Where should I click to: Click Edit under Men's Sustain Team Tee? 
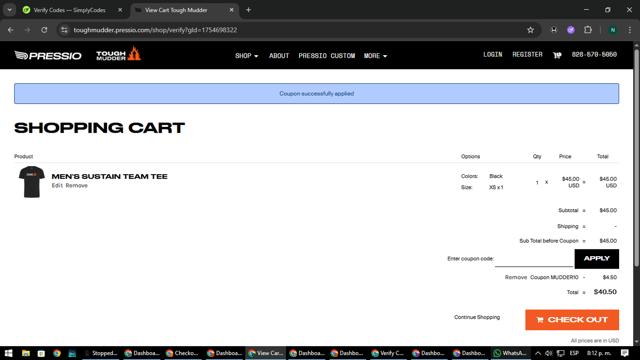pyautogui.click(x=57, y=186)
